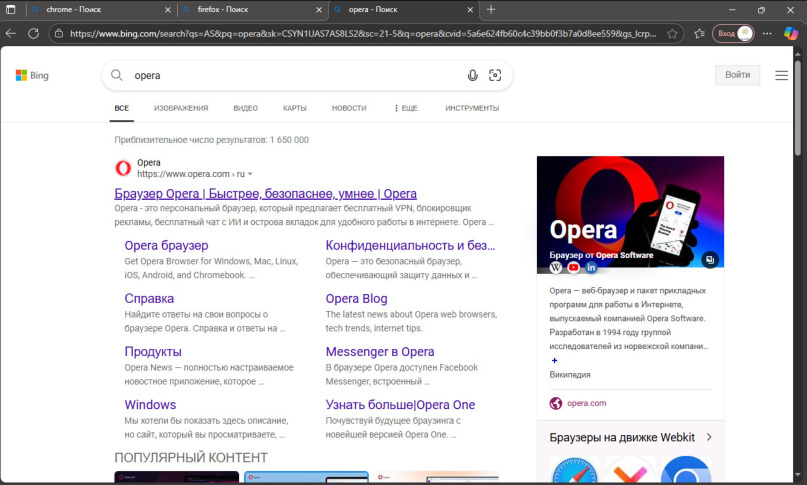Click the 'Opera Blog' sitelink
Image resolution: width=807 pixels, height=485 pixels.
coord(356,298)
